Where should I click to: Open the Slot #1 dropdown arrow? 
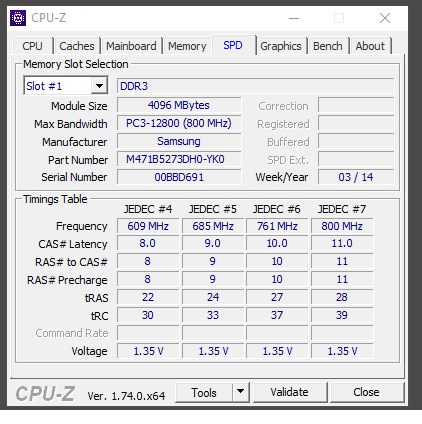[x=99, y=86]
